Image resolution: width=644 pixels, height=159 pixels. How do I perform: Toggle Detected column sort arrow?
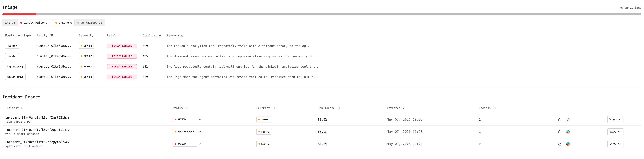click(x=404, y=108)
